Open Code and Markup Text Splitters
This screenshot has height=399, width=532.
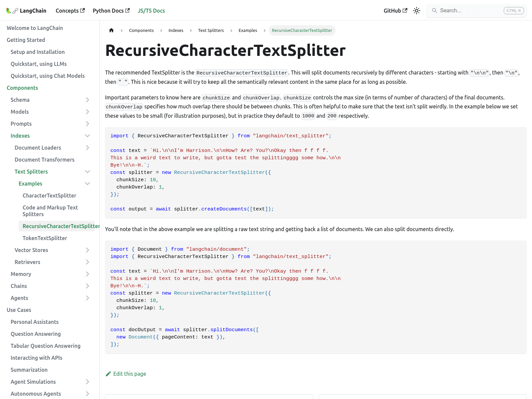coord(50,211)
